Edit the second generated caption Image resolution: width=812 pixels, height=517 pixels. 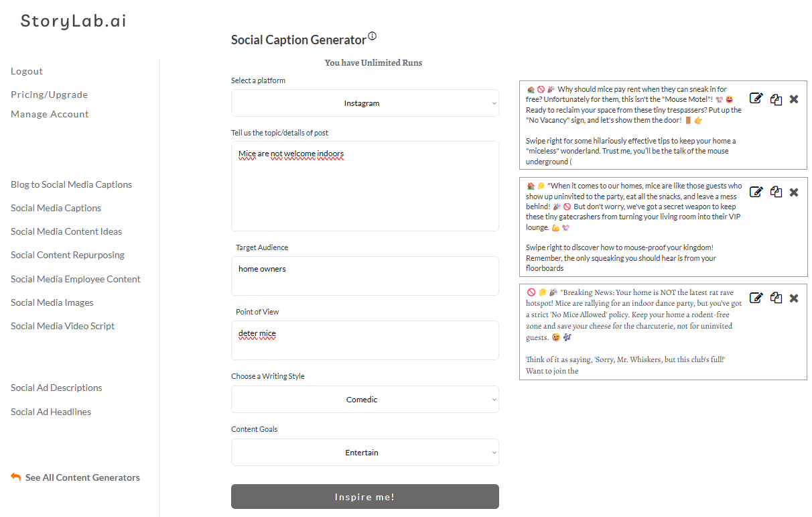click(756, 192)
